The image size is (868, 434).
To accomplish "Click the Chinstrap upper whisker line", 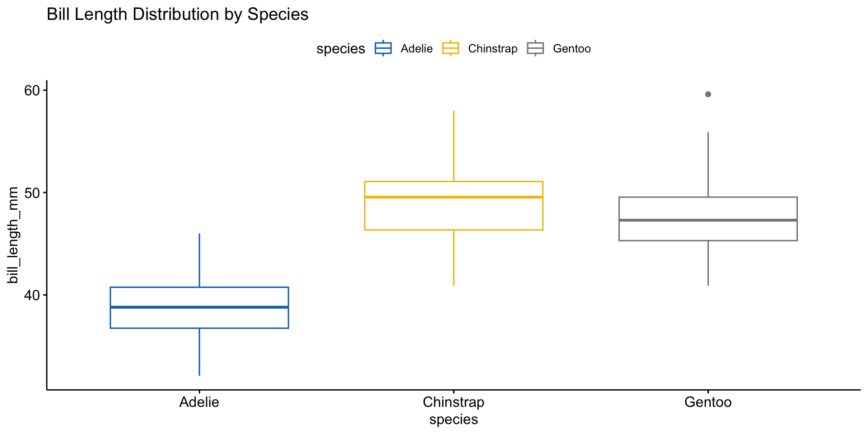I will pyautogui.click(x=453, y=146).
